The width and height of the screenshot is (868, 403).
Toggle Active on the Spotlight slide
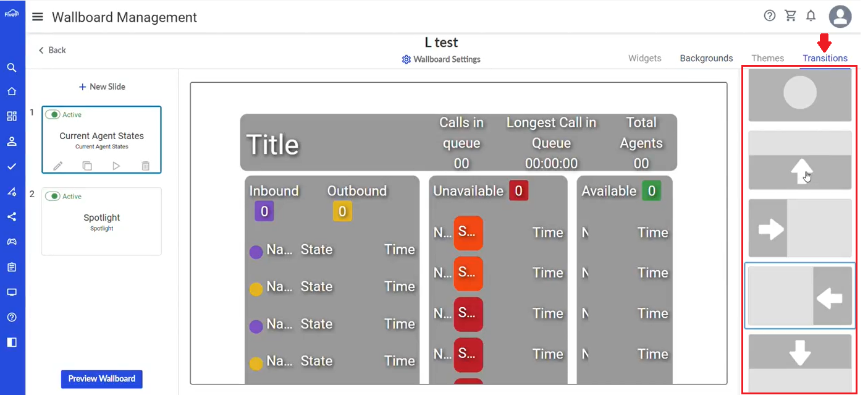coord(53,196)
